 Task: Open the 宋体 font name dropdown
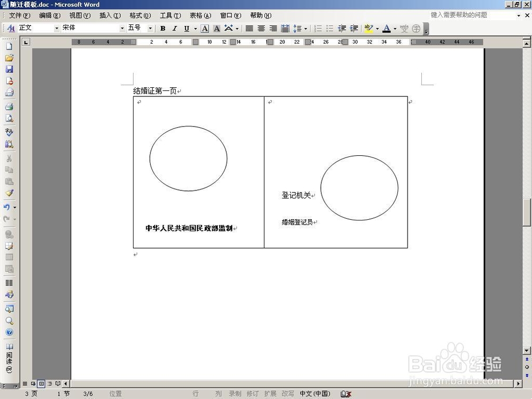[122, 29]
